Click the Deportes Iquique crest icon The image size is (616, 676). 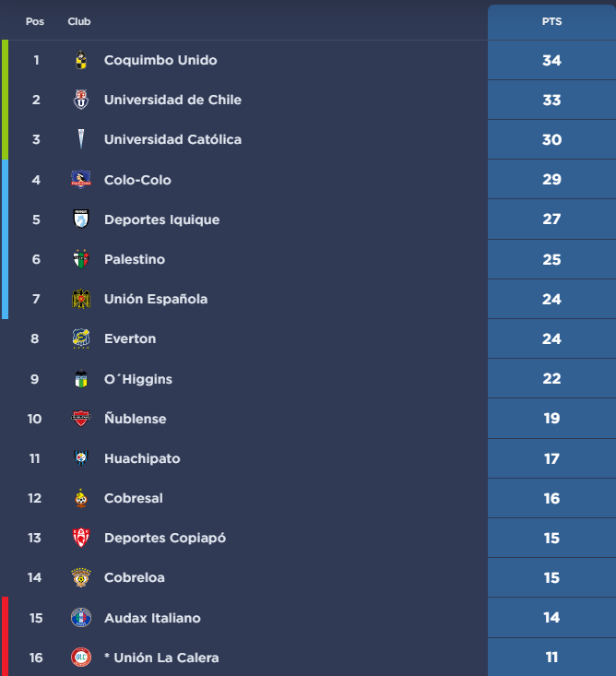[x=81, y=219]
